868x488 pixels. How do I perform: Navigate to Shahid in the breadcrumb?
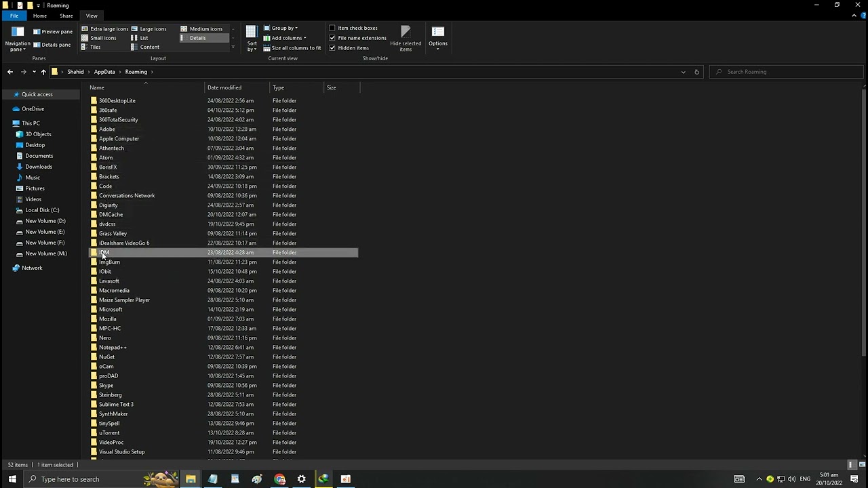click(75, 72)
